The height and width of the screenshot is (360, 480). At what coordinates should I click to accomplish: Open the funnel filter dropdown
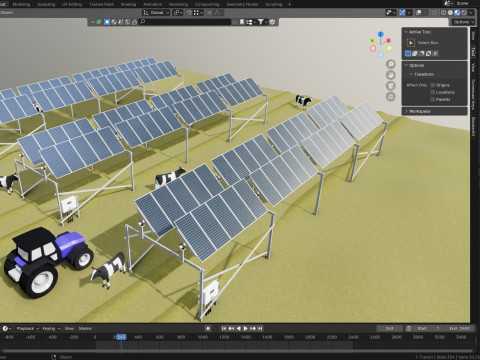[262, 22]
